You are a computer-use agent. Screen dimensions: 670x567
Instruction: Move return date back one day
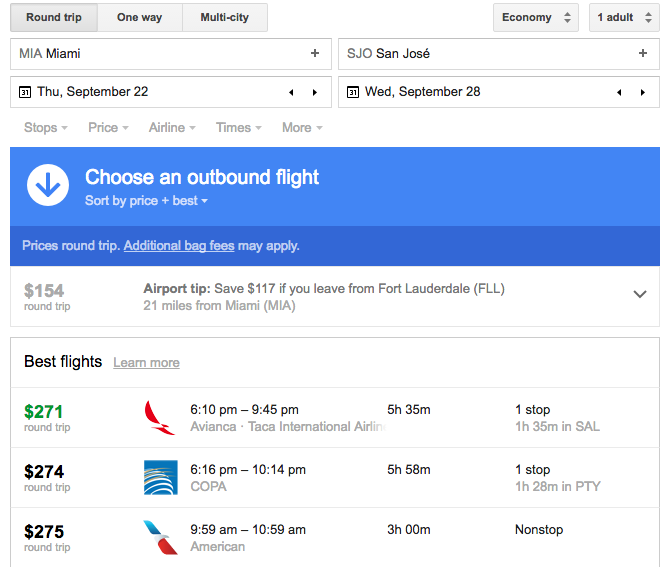(x=619, y=92)
